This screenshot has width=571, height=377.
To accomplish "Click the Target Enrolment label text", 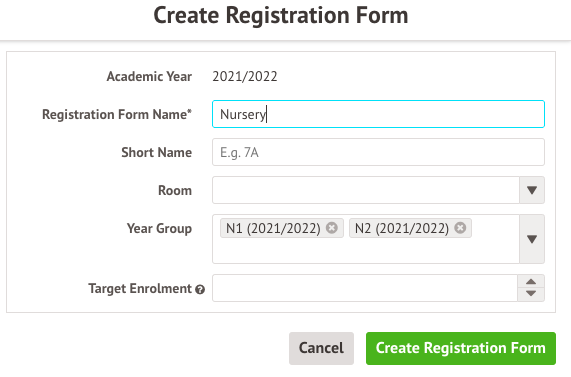I will pos(140,288).
